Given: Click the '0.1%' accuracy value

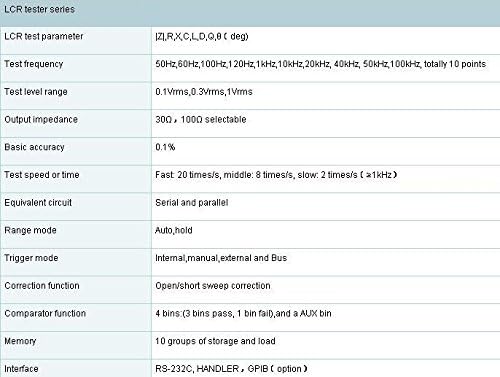Looking at the screenshot, I should click(x=165, y=147).
